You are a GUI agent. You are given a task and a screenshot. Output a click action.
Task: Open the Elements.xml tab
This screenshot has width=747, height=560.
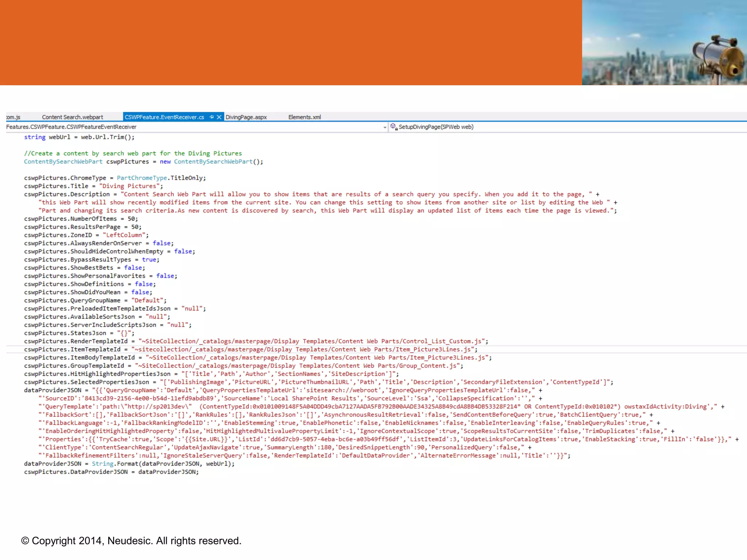(x=304, y=117)
